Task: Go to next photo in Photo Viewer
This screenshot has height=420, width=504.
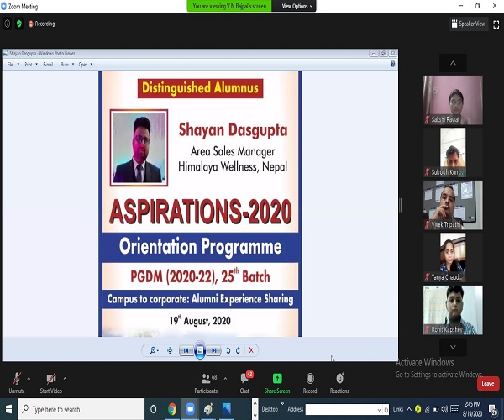Action: click(x=214, y=350)
